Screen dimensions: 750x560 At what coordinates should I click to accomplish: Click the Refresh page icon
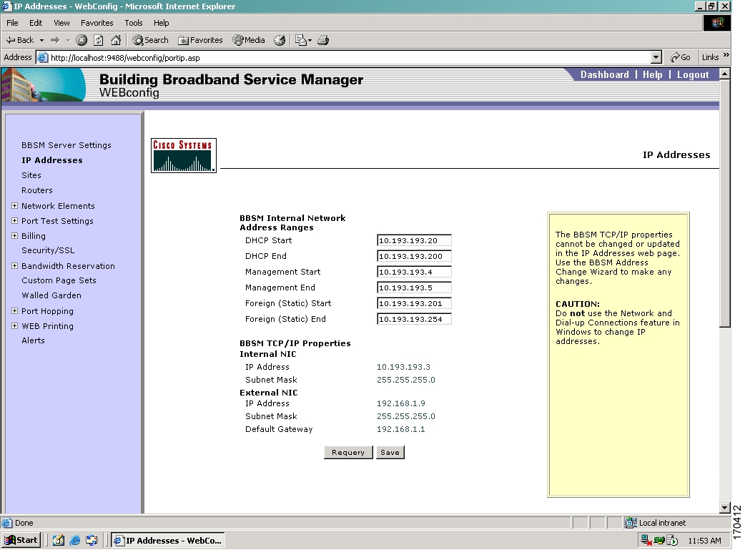(98, 41)
